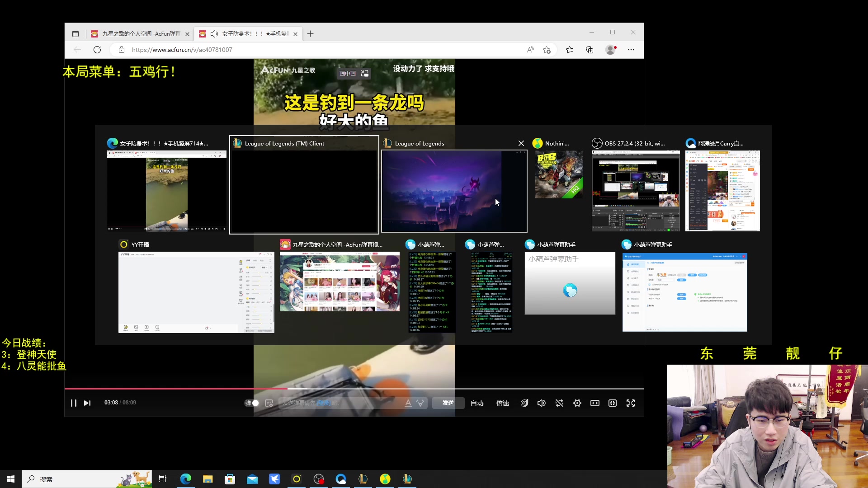Refresh the current page
The width and height of the screenshot is (868, 488).
tap(97, 50)
